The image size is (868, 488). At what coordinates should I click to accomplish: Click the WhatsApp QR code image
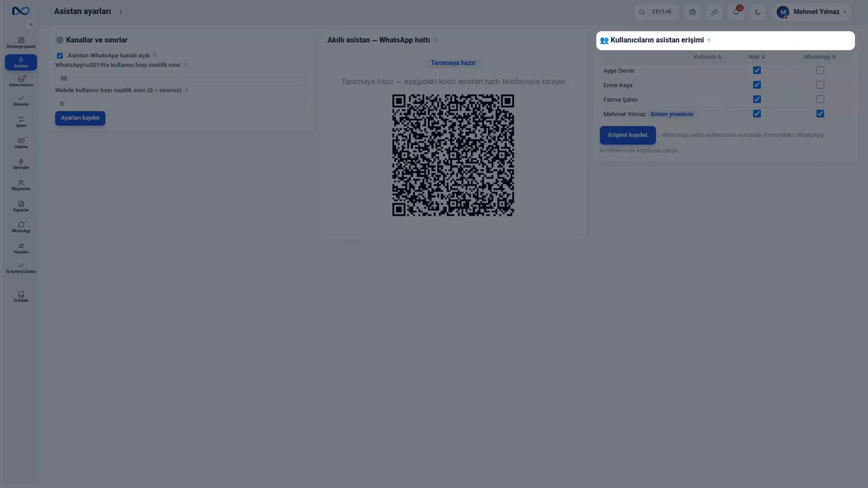point(453,155)
